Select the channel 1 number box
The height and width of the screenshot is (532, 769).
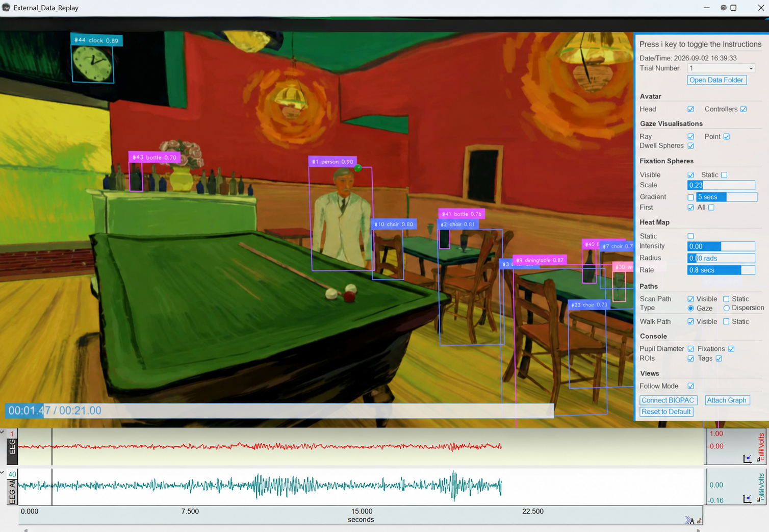tap(12, 434)
